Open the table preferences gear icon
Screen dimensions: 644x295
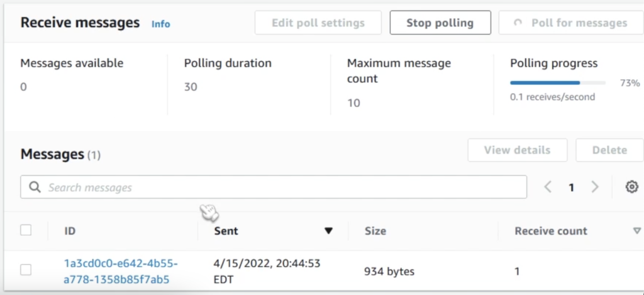coord(631,187)
